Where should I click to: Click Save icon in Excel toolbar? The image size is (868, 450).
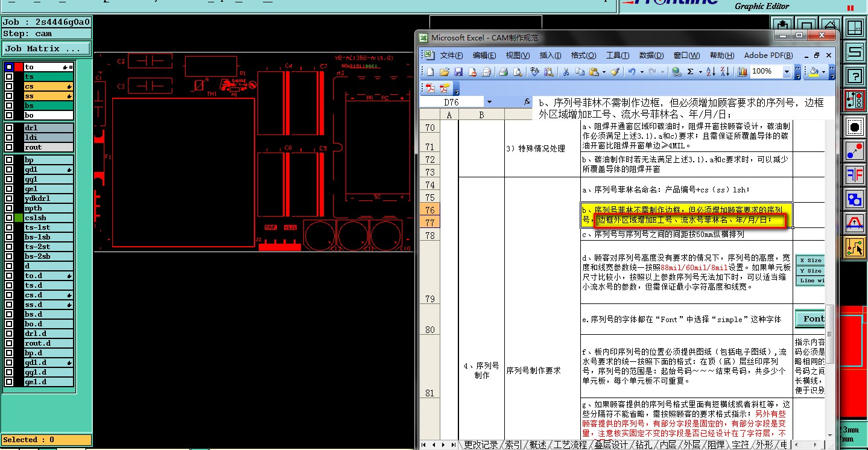coord(458,72)
